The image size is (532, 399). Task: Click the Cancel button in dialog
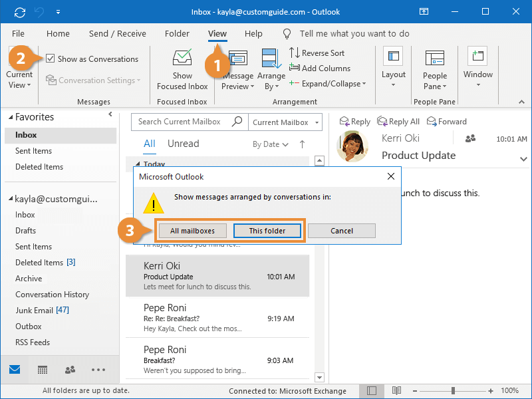click(342, 231)
